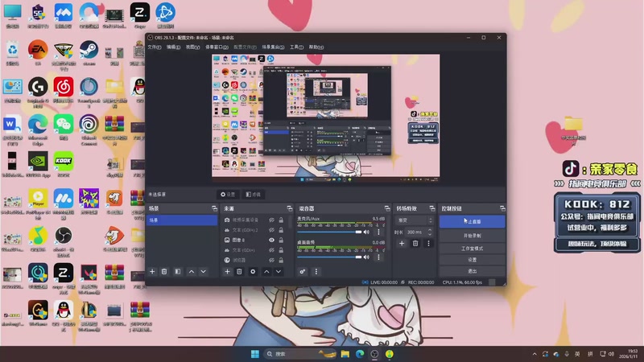Screen dimensions: 644x362
Task: Toggle lock on 文本 (GDI+) 2 source
Action: point(281,230)
